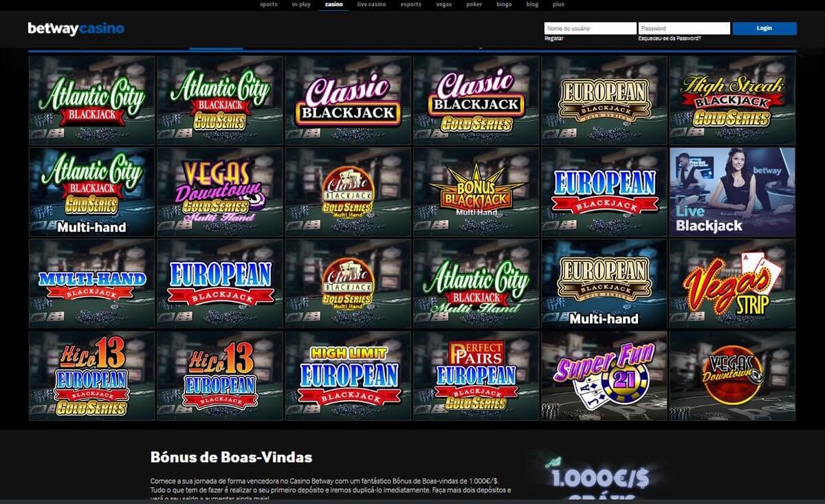Select the Bonus Blackjack Multi Hand game

tap(476, 192)
